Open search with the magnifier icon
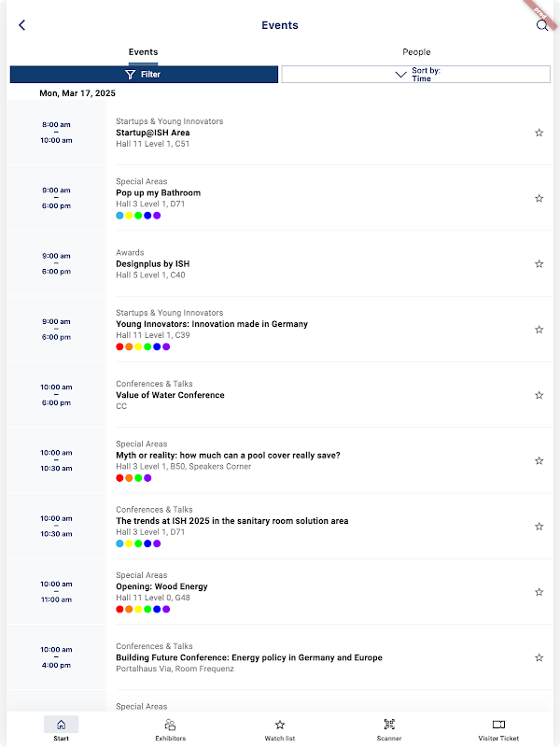 click(541, 26)
